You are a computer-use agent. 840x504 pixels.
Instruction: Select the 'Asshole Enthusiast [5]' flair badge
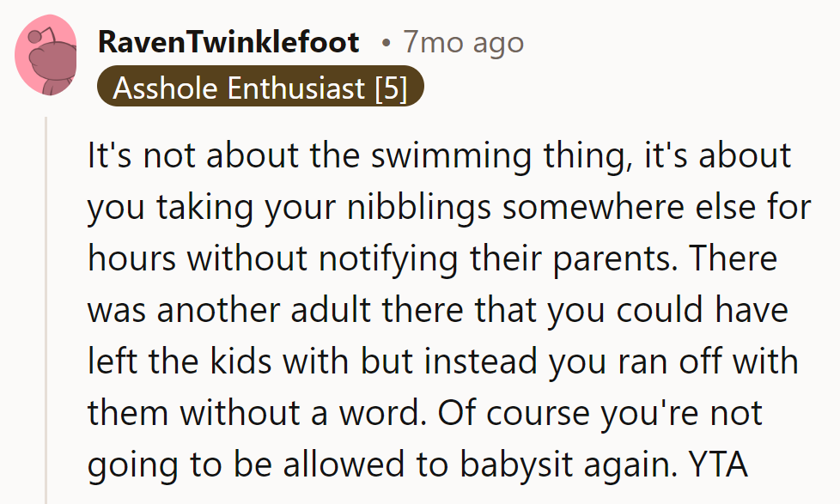point(260,86)
